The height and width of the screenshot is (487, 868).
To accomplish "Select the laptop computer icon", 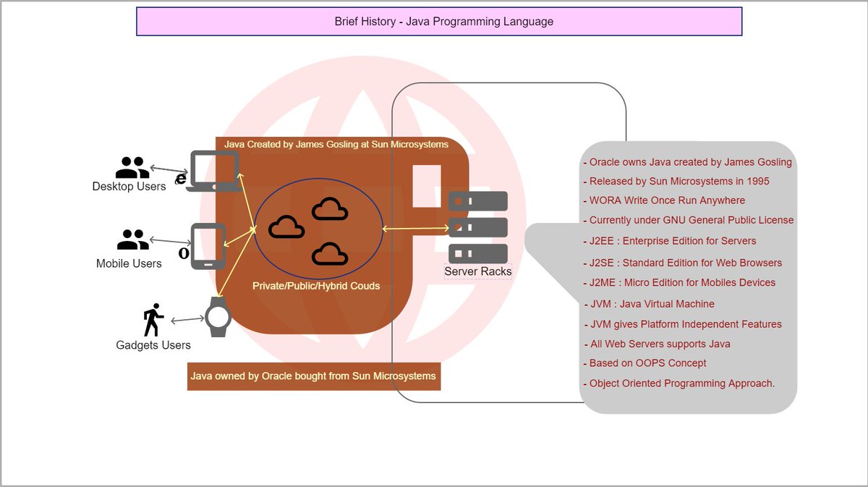I will click(214, 171).
